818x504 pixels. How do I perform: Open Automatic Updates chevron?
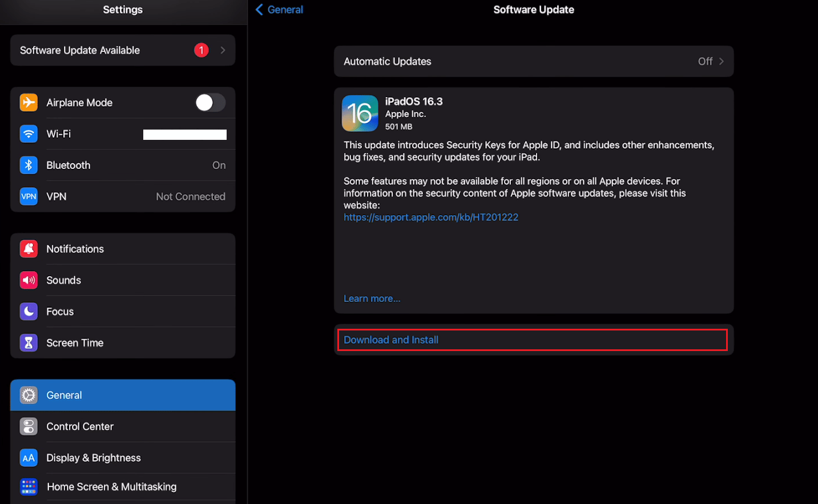(x=722, y=61)
